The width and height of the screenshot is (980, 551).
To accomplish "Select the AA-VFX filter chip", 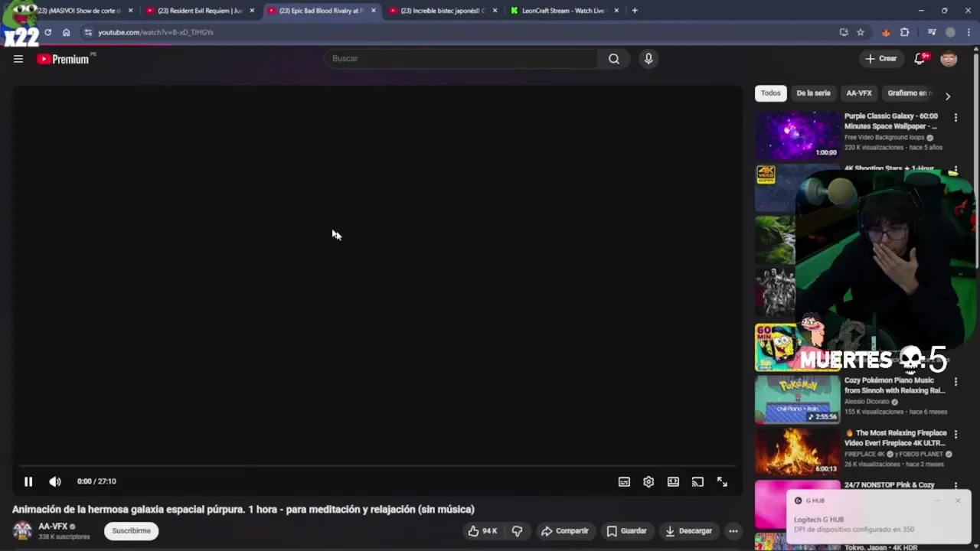I will point(859,93).
